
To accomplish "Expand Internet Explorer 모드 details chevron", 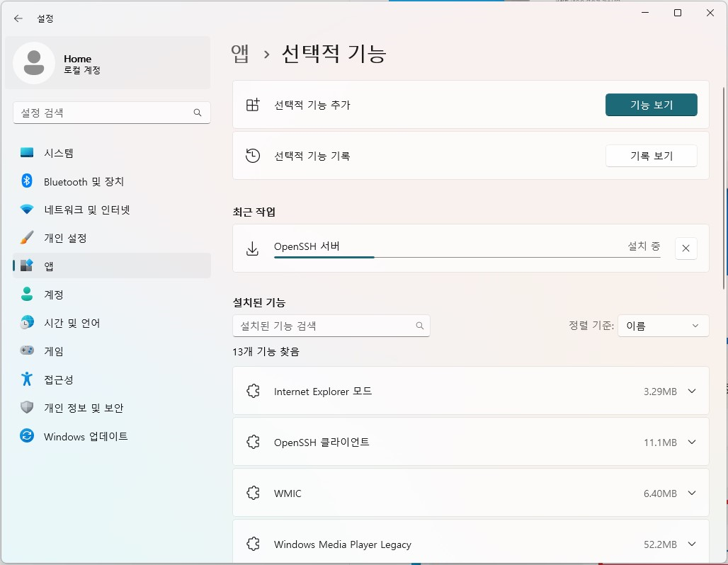I will point(692,391).
